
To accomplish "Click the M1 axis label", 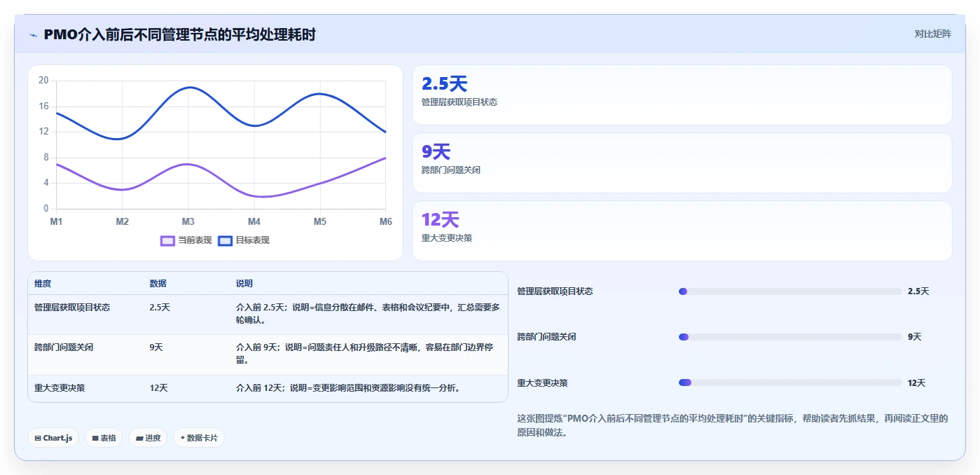I will tap(56, 221).
